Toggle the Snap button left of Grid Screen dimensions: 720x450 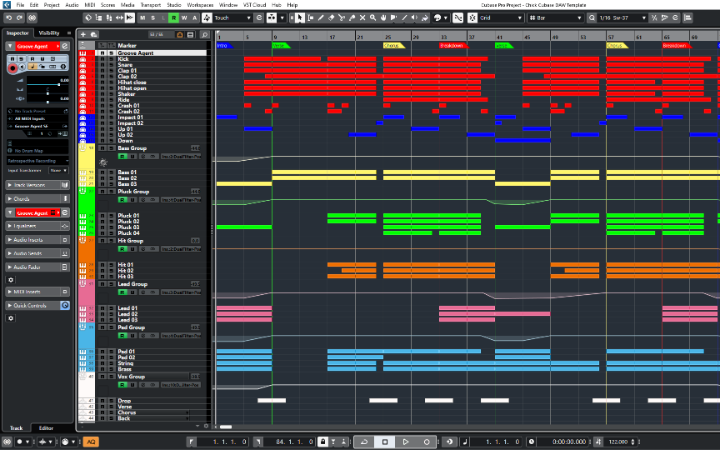[x=472, y=18]
